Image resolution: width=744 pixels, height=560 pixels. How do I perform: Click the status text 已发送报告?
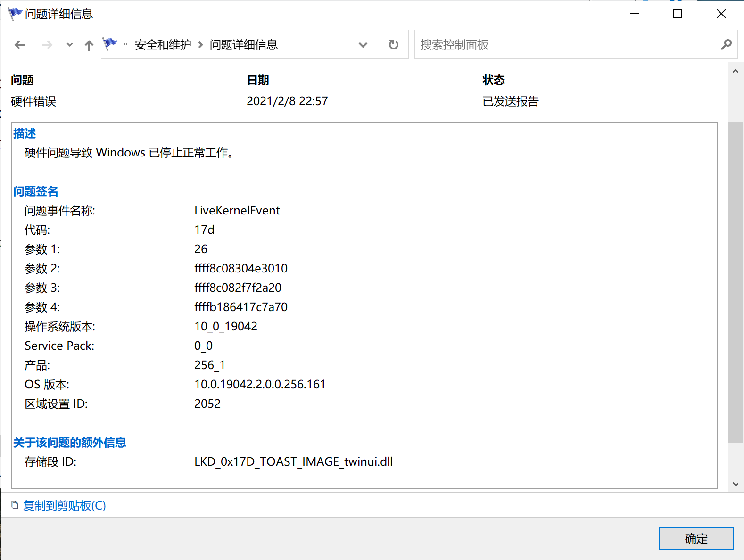(511, 101)
